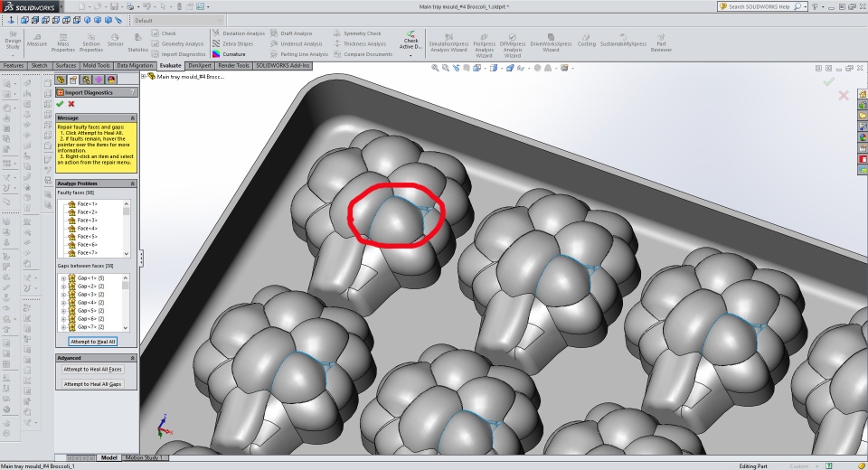Click Attempt to Heal All Faces

pos(92,370)
